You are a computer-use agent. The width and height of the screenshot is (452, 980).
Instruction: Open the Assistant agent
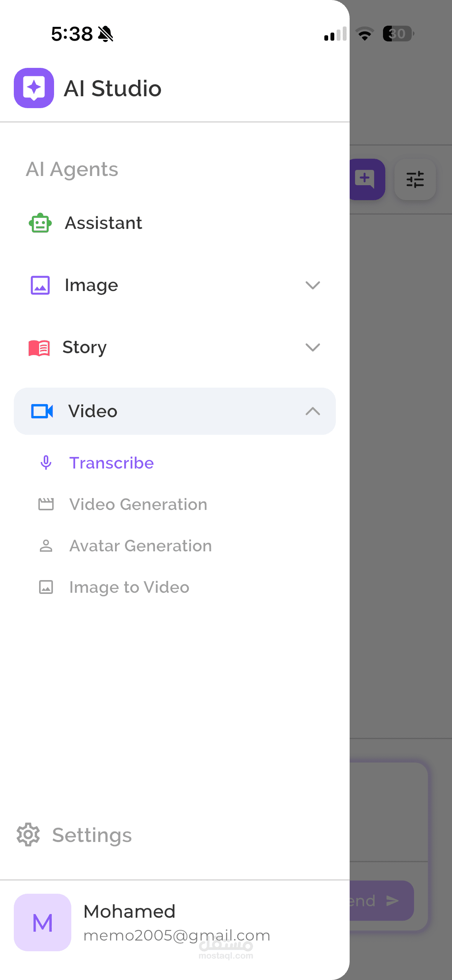(104, 223)
